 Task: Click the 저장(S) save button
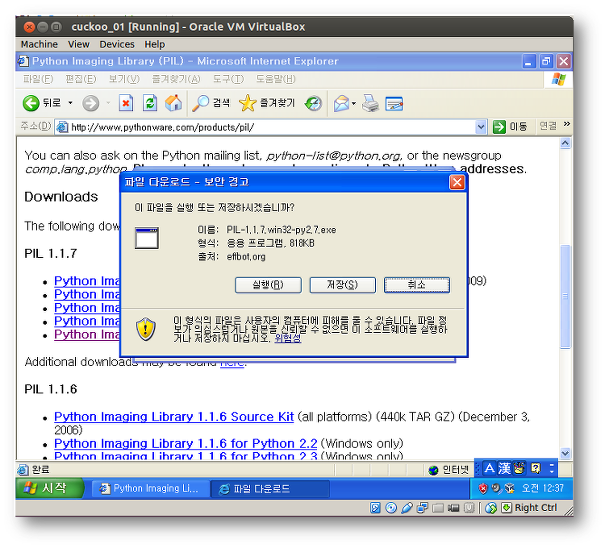click(x=342, y=285)
